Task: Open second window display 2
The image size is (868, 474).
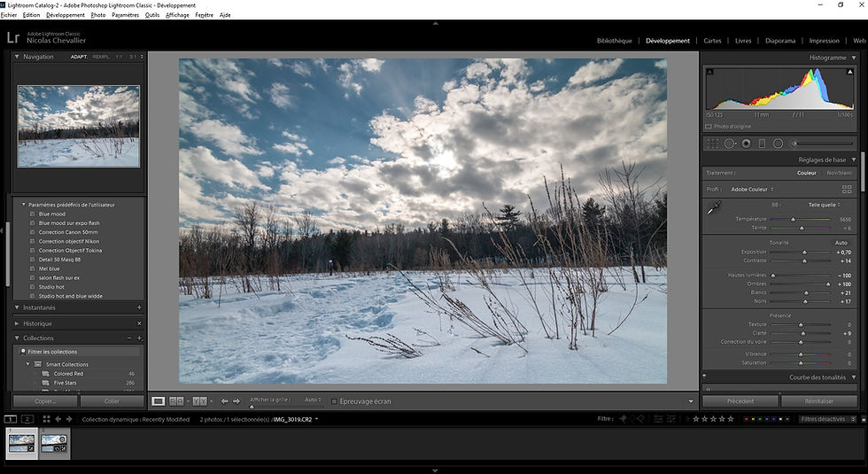Action: click(x=27, y=419)
